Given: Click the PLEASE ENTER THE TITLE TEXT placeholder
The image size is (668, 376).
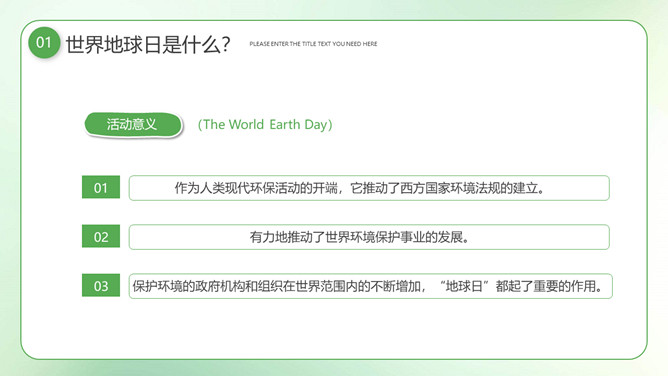Looking at the screenshot, I should pyautogui.click(x=313, y=44).
